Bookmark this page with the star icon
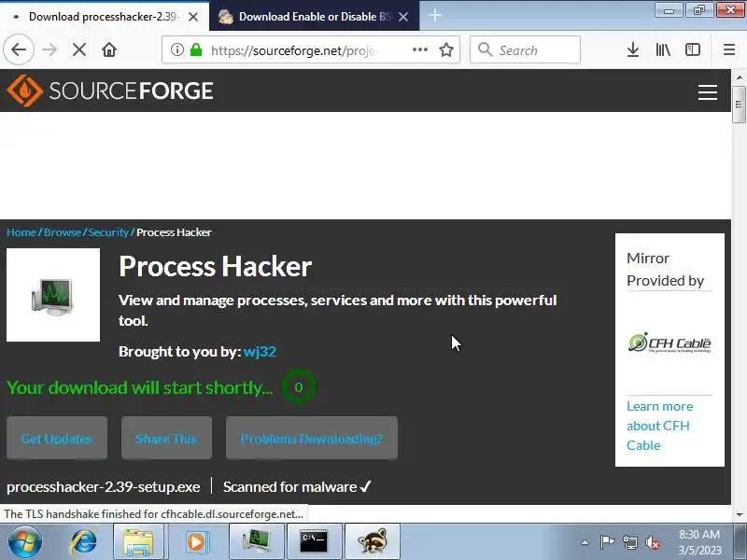 [x=446, y=49]
